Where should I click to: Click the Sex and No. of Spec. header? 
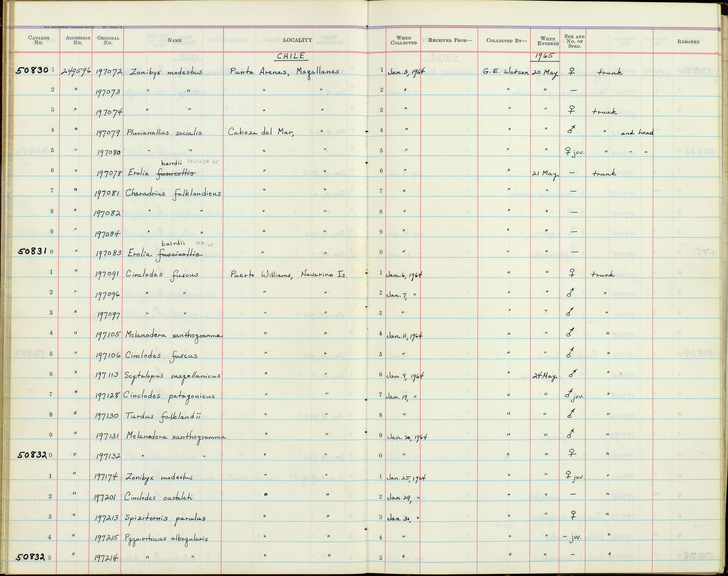(574, 41)
